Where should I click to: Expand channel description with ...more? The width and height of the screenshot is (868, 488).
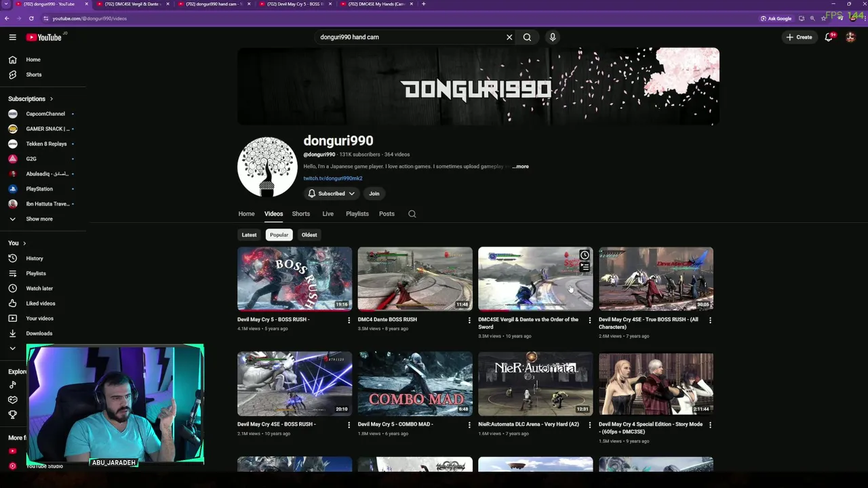[x=521, y=166]
